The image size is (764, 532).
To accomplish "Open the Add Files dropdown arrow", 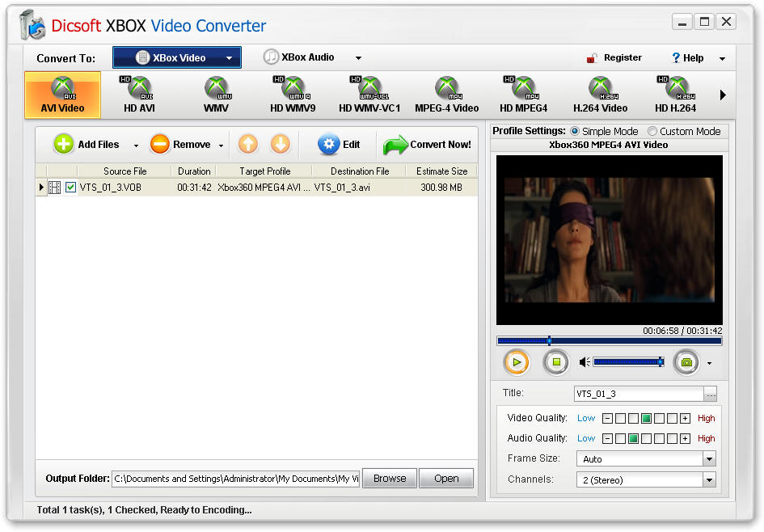I will coord(136,146).
